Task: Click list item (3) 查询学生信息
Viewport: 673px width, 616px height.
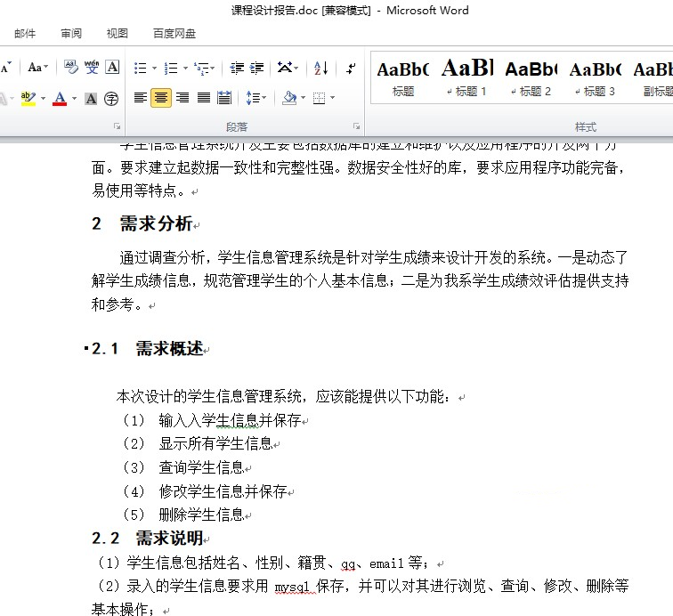Action: (x=183, y=467)
